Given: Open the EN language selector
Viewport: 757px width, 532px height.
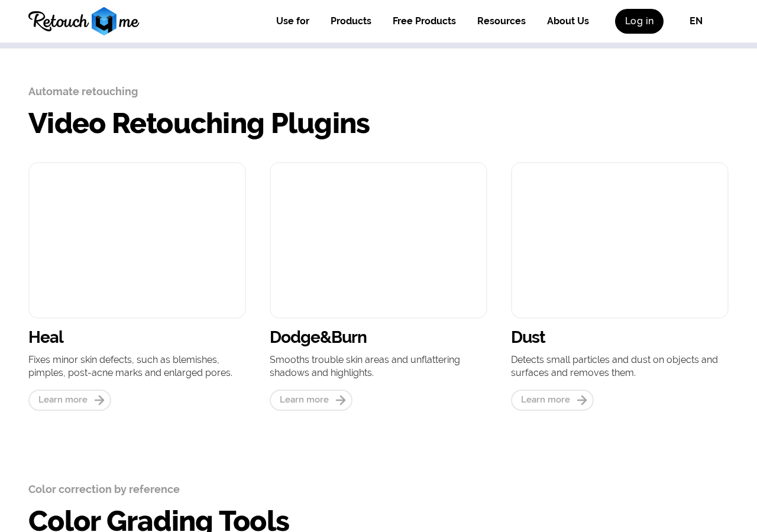Looking at the screenshot, I should pyautogui.click(x=696, y=21).
